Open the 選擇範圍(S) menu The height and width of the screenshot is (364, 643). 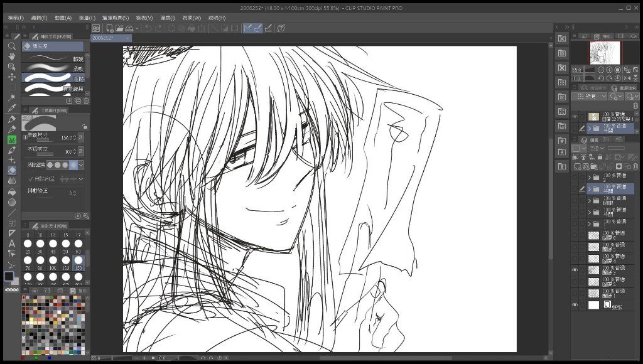pyautogui.click(x=116, y=18)
